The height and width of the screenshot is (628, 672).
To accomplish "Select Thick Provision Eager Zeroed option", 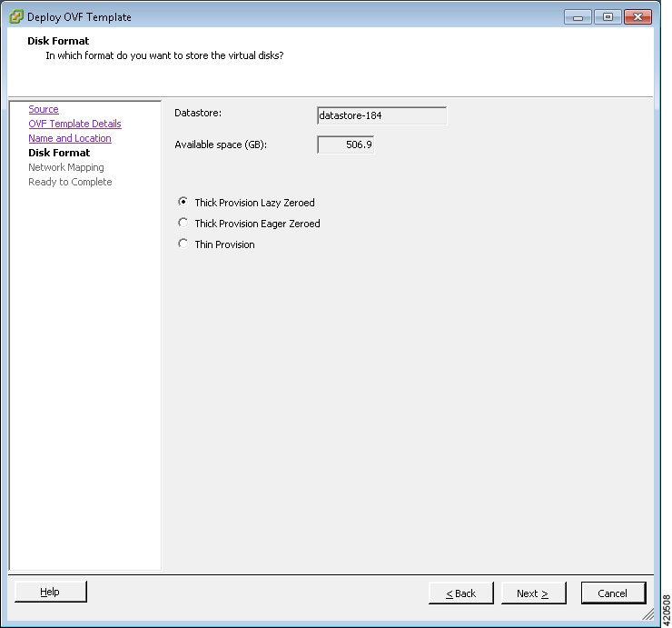I will click(183, 223).
